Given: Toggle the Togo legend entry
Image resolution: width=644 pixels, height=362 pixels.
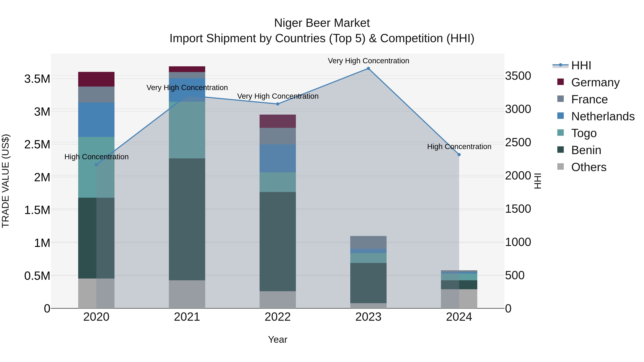Looking at the screenshot, I should pyautogui.click(x=577, y=133).
